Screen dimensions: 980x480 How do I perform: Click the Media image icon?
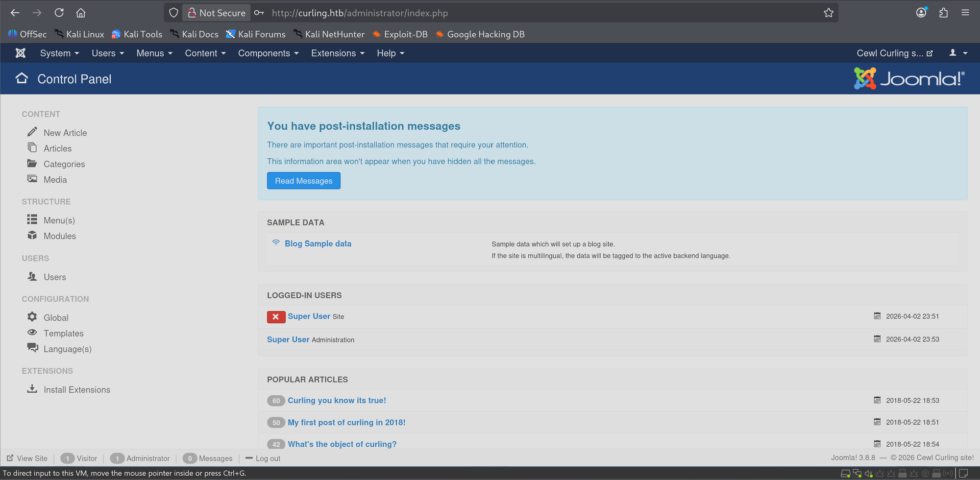pyautogui.click(x=32, y=179)
